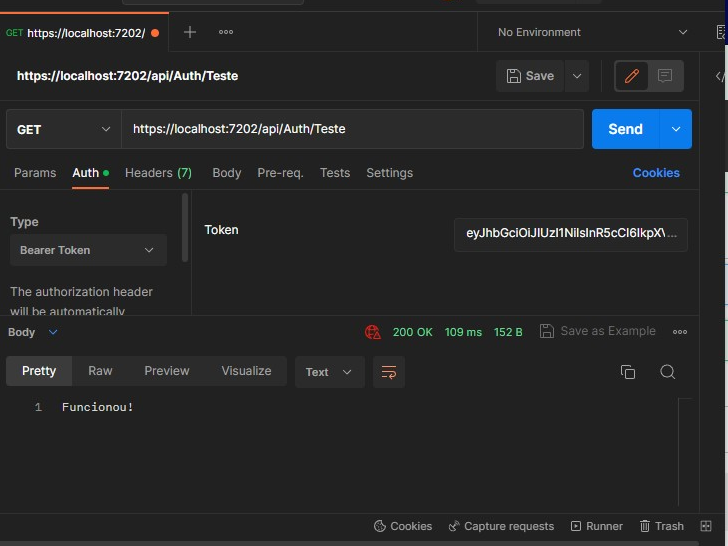Open the Headers (7) tab
728x546 pixels.
point(158,173)
